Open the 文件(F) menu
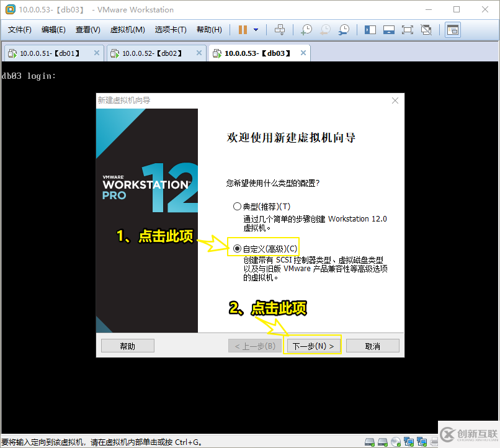 [20, 30]
